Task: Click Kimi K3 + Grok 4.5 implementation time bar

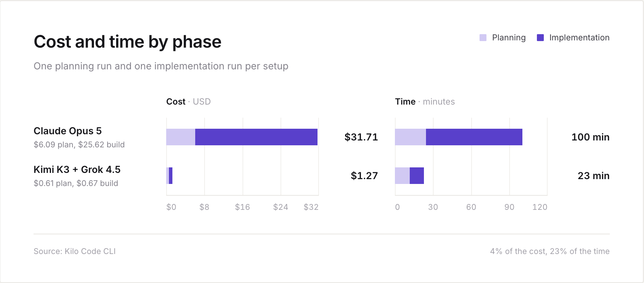Action: pyautogui.click(x=417, y=176)
